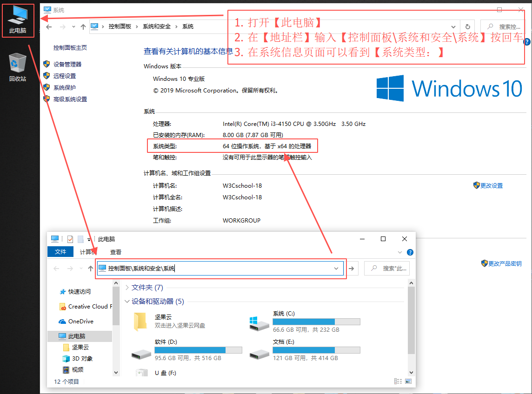Click Properties quick access toolbar icon
This screenshot has width=532, height=394.
[x=70, y=239]
